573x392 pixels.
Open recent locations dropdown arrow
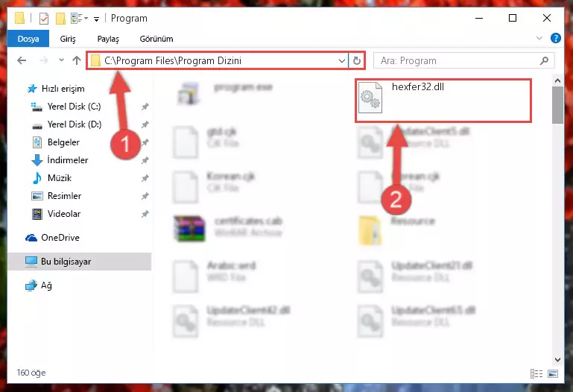point(61,60)
